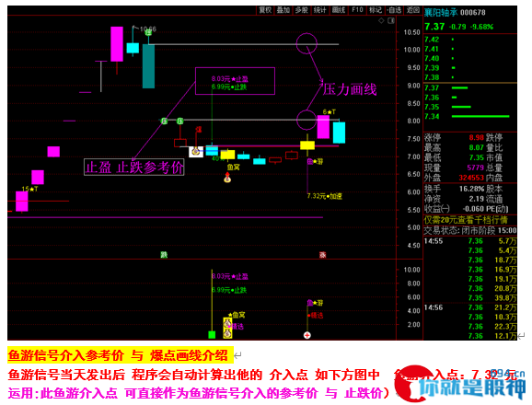Click the F10 company info button
This screenshot has width=532, height=405.
pos(357,10)
